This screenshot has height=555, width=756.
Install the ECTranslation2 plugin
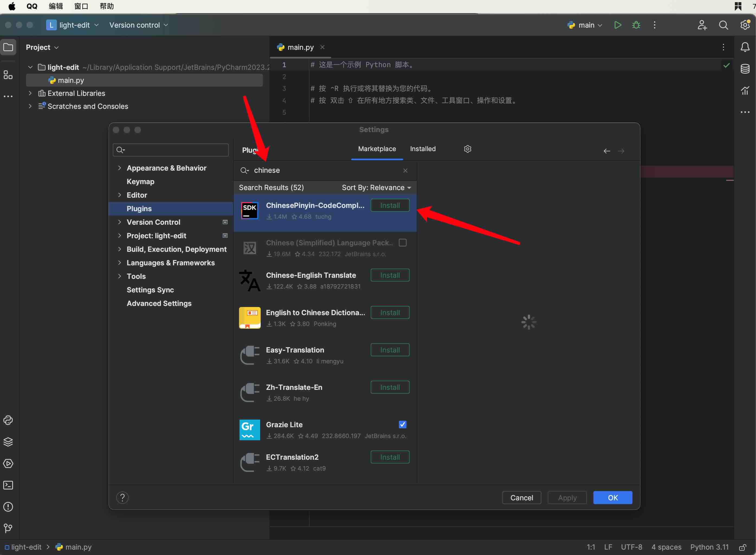pyautogui.click(x=390, y=457)
